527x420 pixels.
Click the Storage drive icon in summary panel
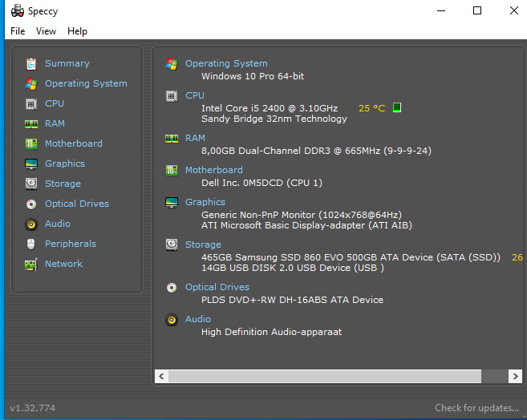coord(172,244)
